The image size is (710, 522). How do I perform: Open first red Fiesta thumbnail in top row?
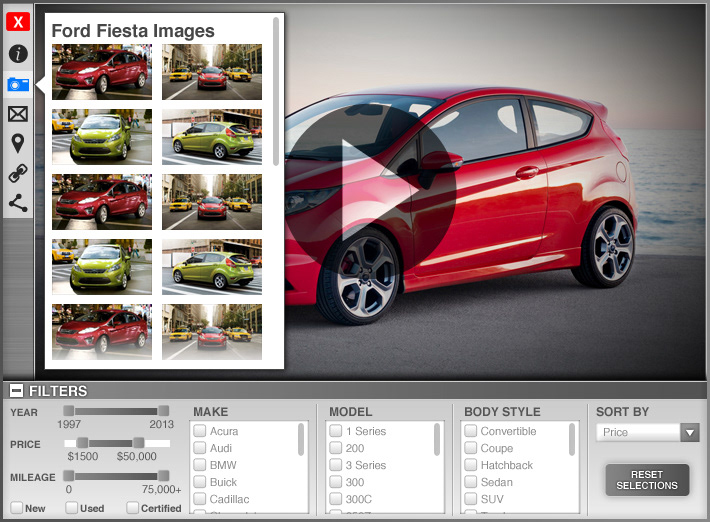point(102,72)
